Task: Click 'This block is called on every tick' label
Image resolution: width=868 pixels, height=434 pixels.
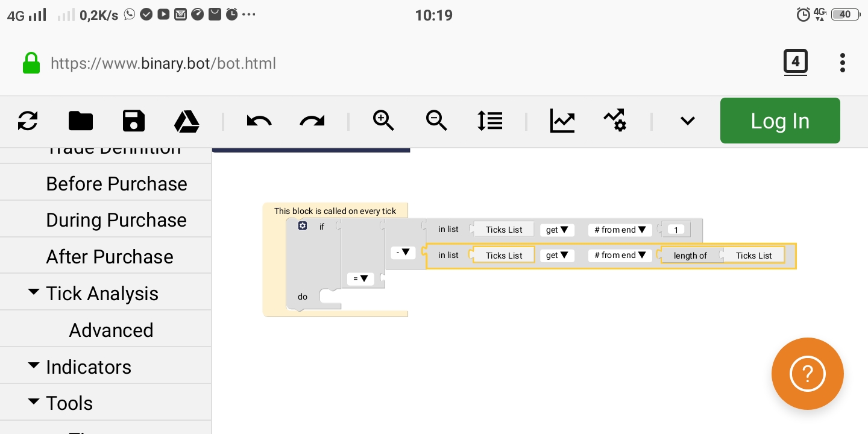Action: pos(335,211)
